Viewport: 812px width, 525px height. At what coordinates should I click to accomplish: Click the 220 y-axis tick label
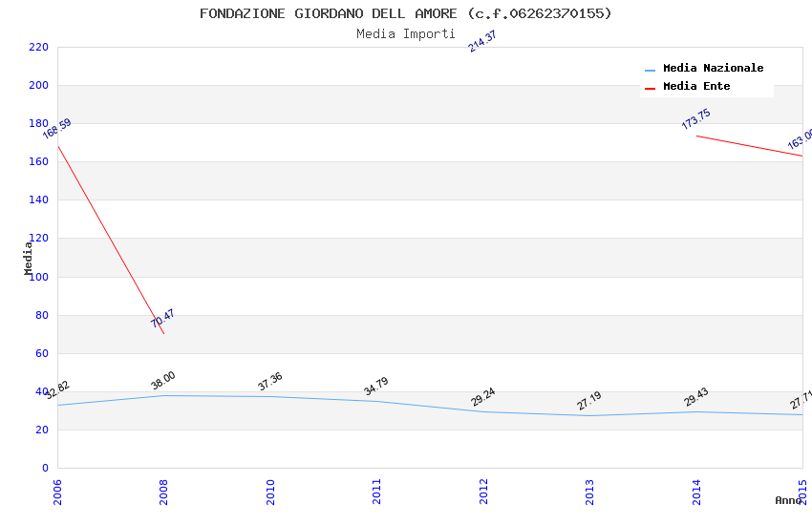(x=39, y=47)
